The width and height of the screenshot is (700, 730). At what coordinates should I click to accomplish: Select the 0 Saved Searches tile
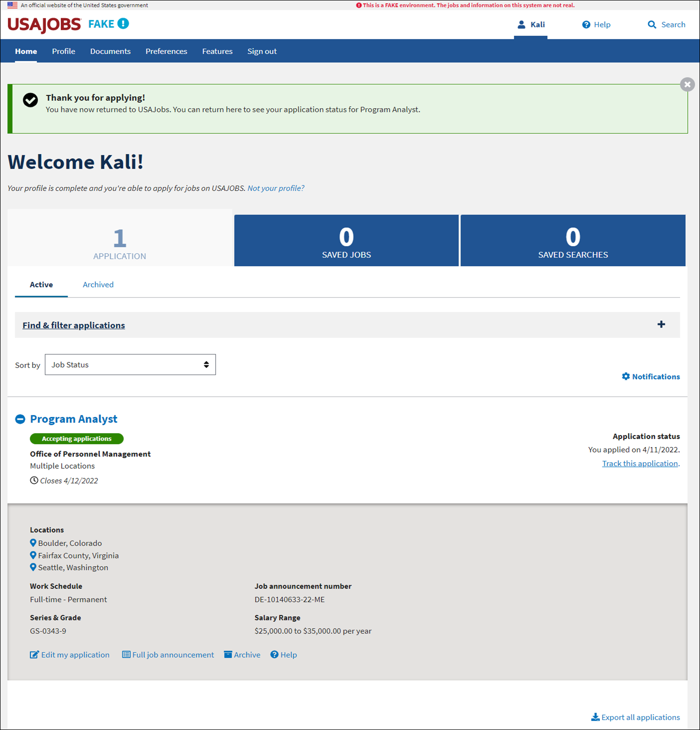[573, 240]
